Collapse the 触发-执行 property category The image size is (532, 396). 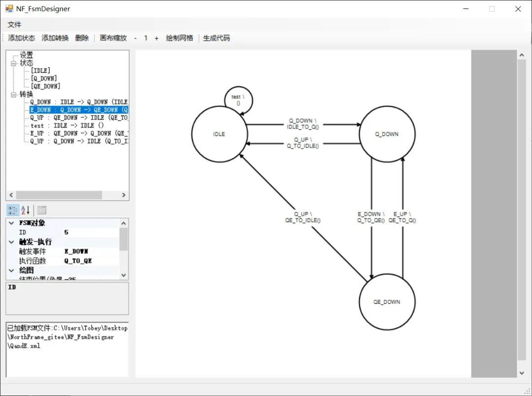(x=11, y=242)
